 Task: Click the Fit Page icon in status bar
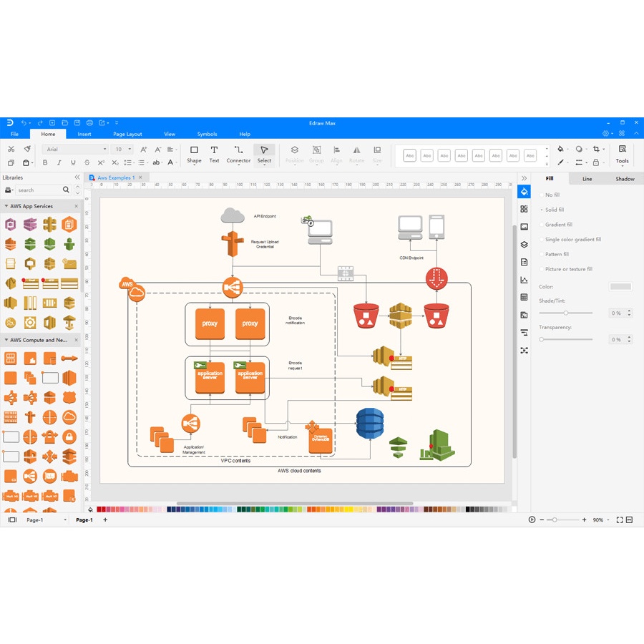click(620, 520)
